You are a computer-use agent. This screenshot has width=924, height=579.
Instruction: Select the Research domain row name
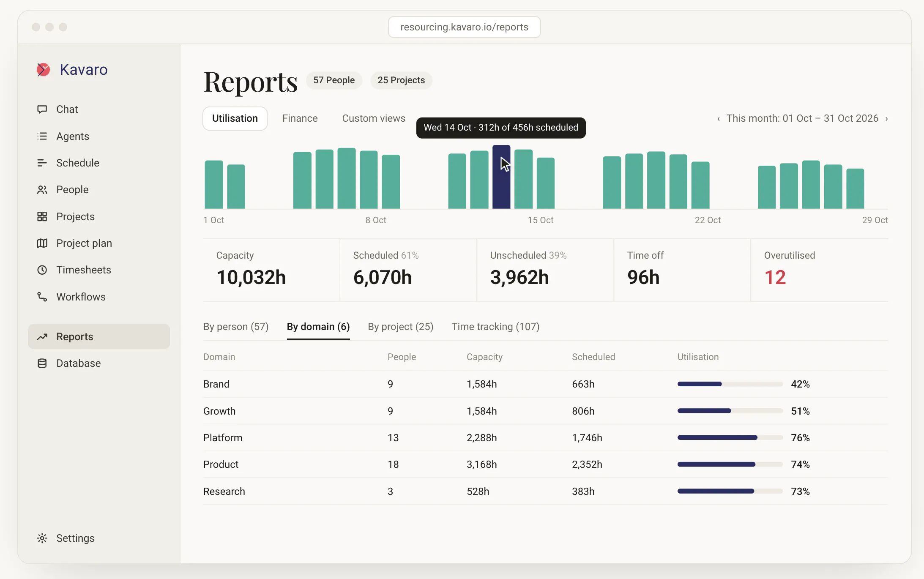click(x=224, y=492)
